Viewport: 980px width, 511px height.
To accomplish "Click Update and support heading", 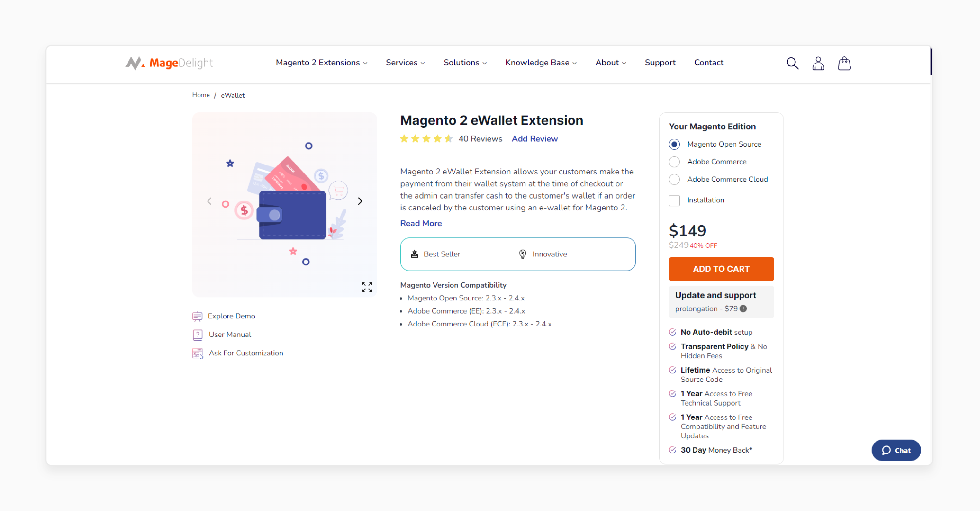I will coord(715,295).
